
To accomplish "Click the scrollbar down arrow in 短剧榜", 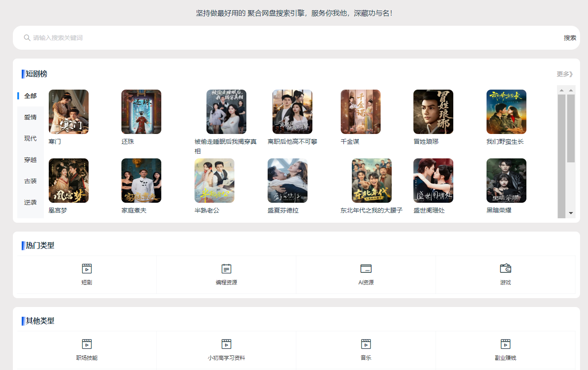I will (571, 213).
